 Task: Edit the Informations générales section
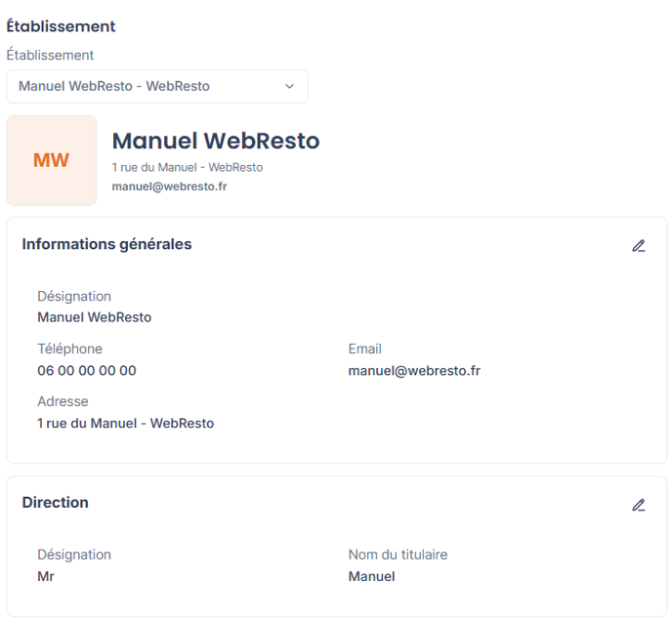coord(639,246)
